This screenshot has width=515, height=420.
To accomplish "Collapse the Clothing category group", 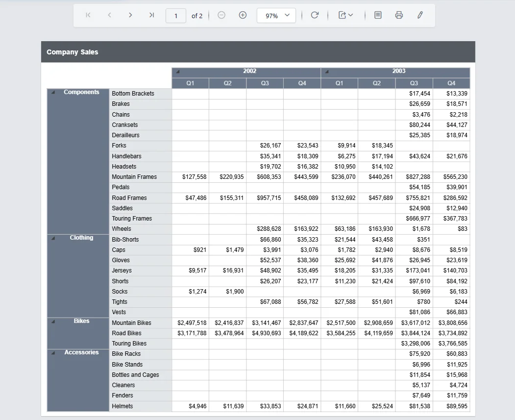I will (53, 238).
